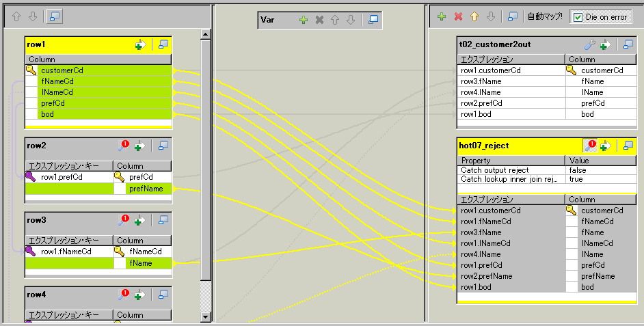Click row2 expression key row1.prefCd
644x326 pixels.
click(x=62, y=177)
